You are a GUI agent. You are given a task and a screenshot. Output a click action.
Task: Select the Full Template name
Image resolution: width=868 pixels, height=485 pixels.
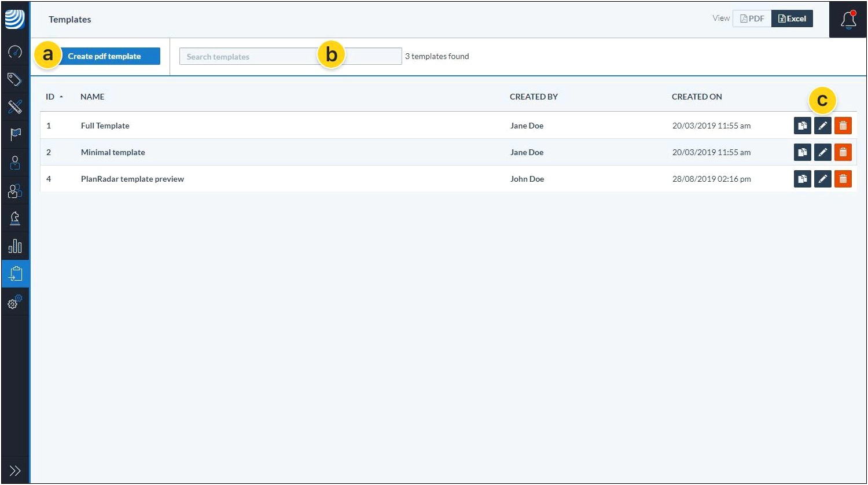point(105,126)
